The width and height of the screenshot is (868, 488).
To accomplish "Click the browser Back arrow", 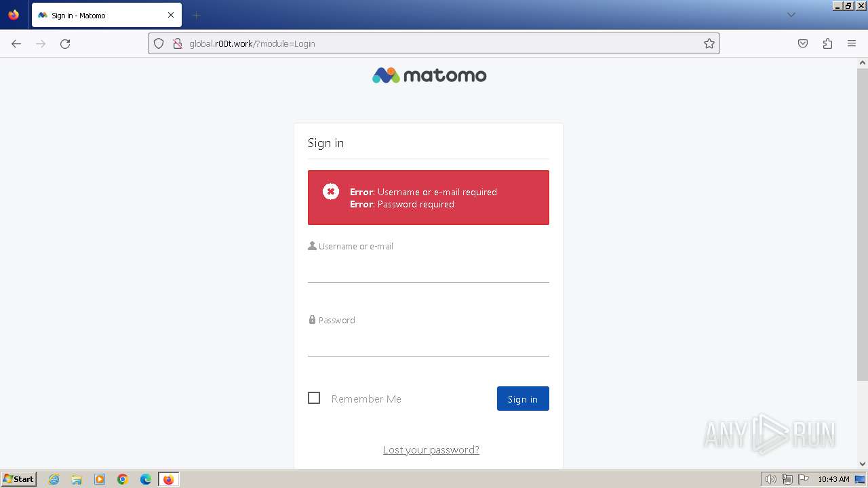I will (16, 43).
